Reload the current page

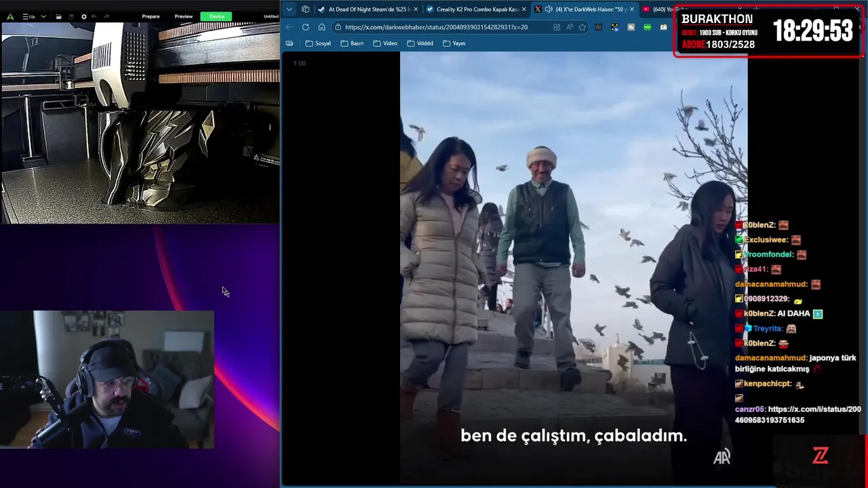[x=306, y=27]
